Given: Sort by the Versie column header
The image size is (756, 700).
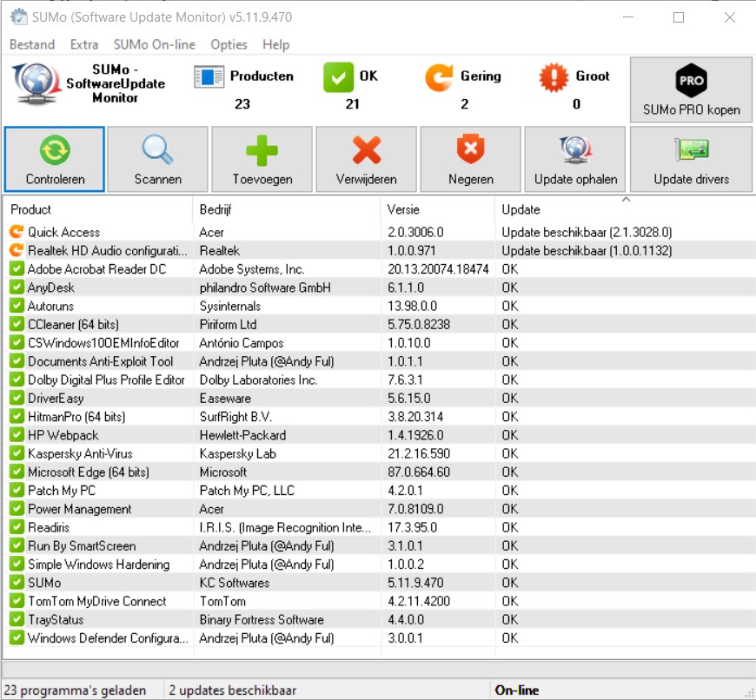Looking at the screenshot, I should [438, 209].
